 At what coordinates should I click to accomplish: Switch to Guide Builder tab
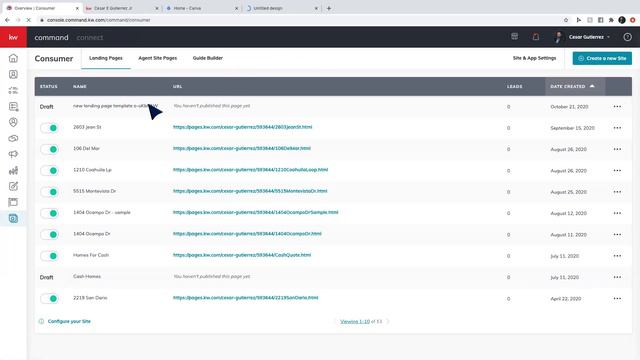[x=208, y=58]
